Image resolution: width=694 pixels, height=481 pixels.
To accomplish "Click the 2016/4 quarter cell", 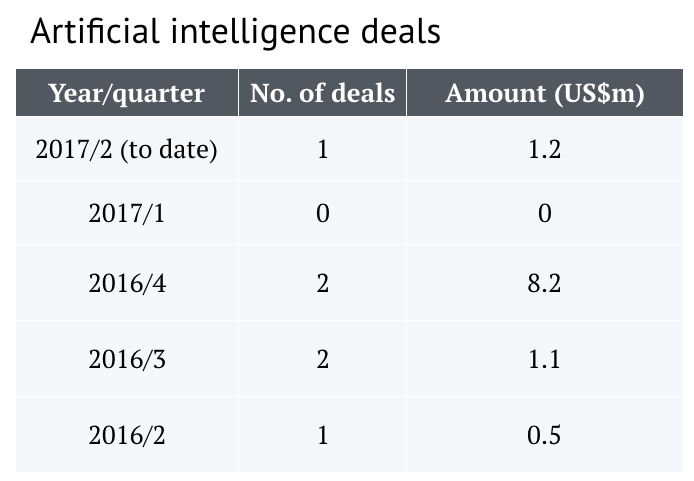I will [x=127, y=283].
